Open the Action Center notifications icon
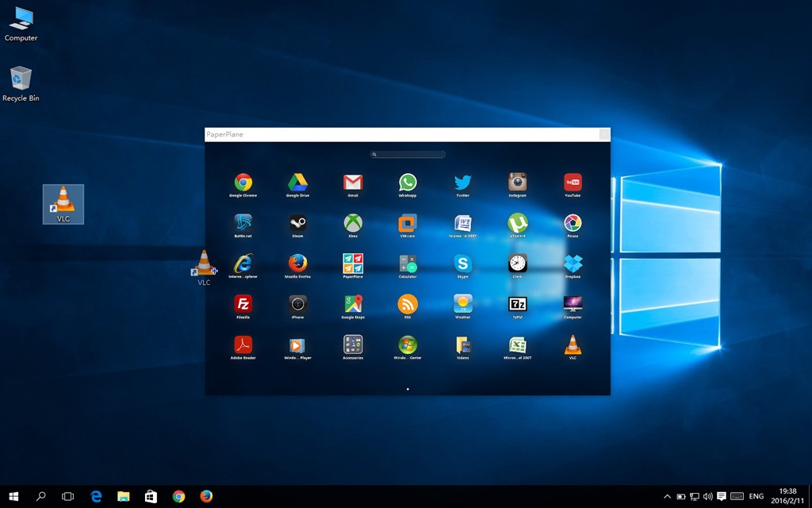 click(x=722, y=497)
